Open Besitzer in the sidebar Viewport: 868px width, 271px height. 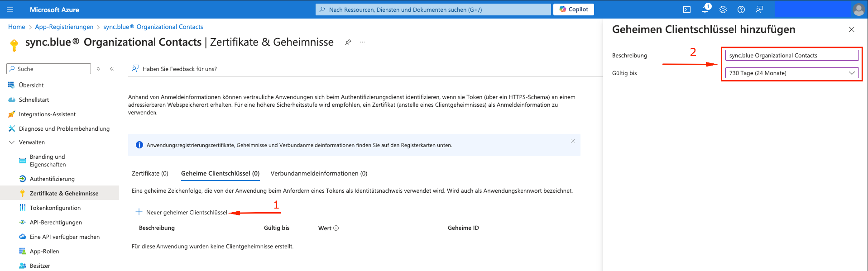[40, 266]
